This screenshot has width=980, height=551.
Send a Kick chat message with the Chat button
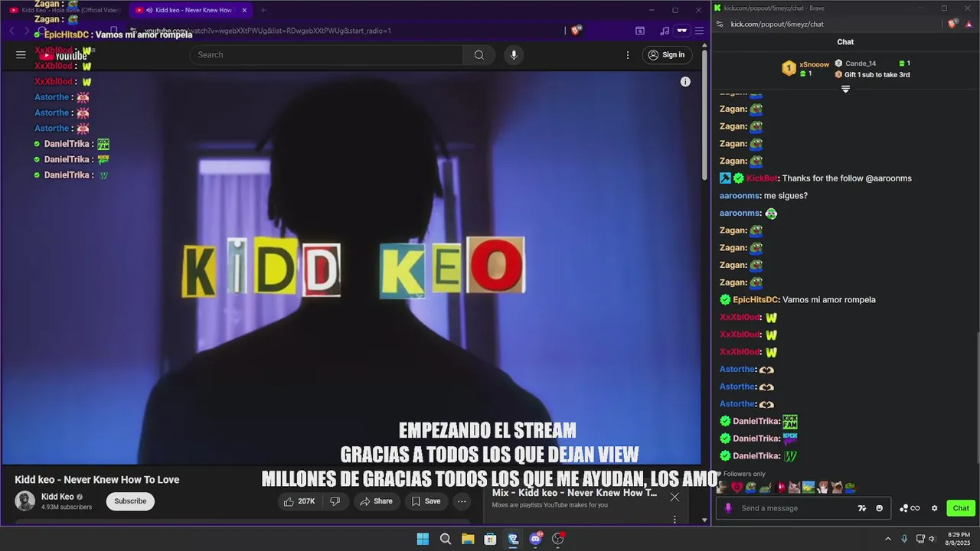[961, 508]
